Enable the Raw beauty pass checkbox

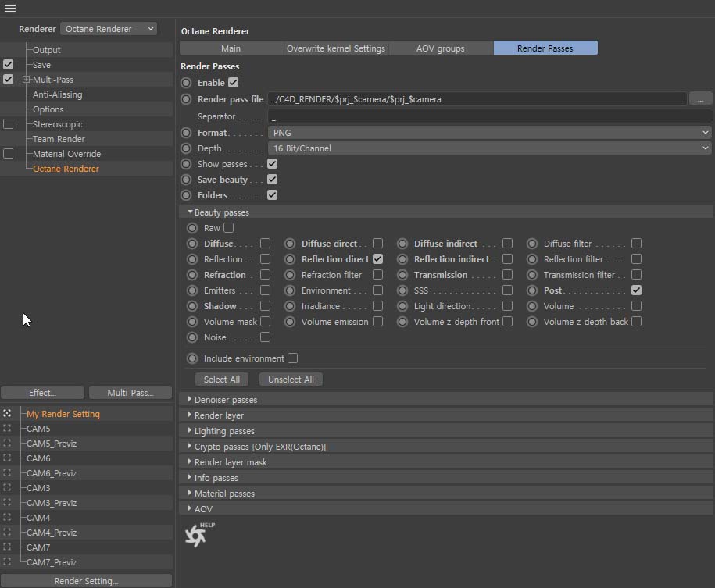(229, 227)
